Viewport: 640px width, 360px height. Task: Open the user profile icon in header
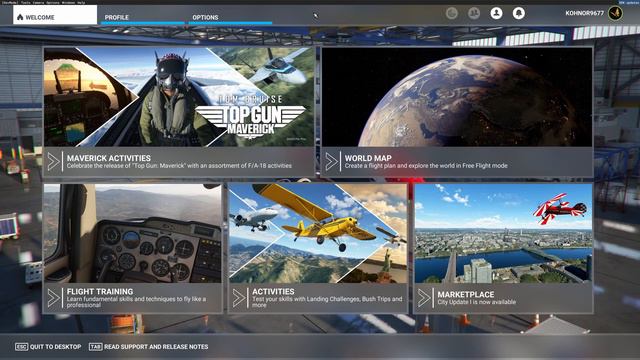(x=496, y=13)
